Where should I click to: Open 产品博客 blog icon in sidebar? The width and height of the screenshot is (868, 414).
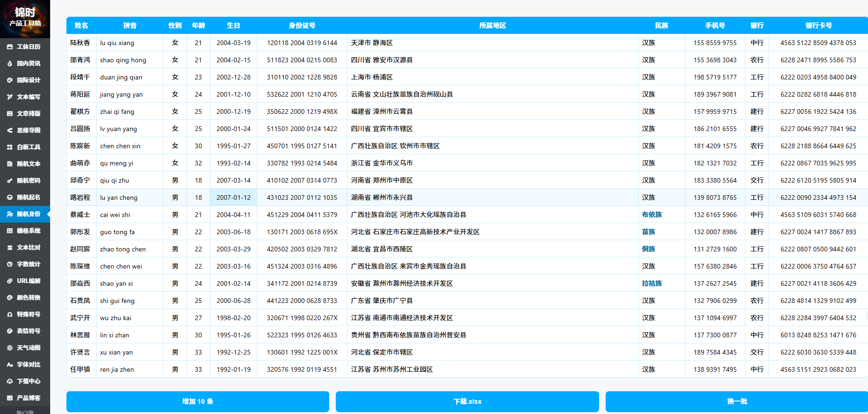[x=10, y=398]
